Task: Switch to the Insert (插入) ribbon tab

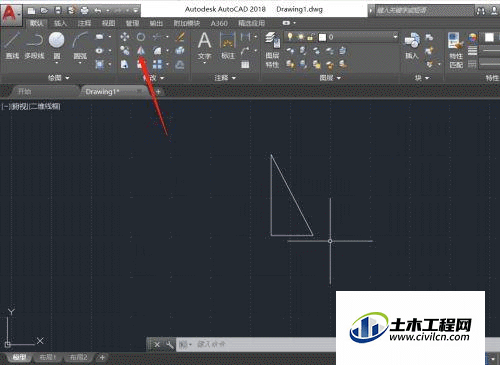Action: click(x=60, y=23)
